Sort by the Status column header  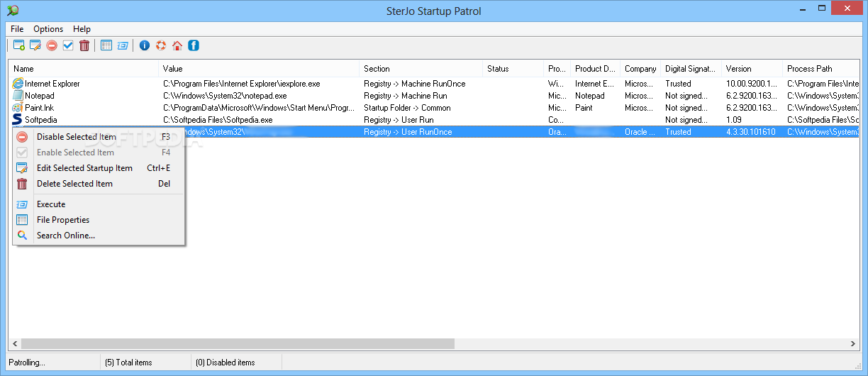[x=513, y=69]
